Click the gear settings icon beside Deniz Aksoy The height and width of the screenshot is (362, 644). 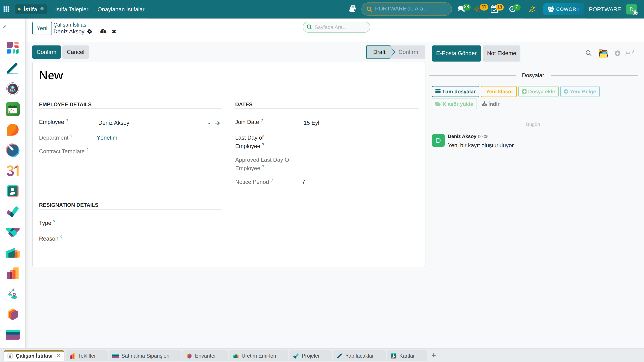coord(90,32)
